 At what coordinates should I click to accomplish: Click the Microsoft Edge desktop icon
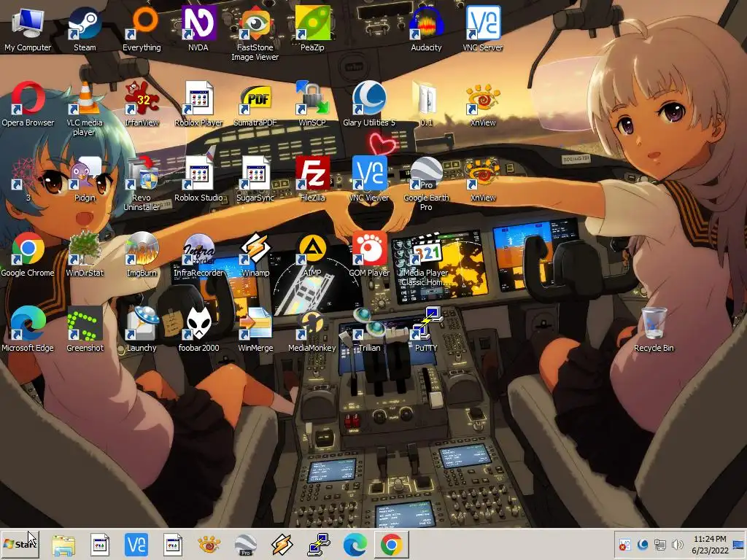(x=28, y=330)
